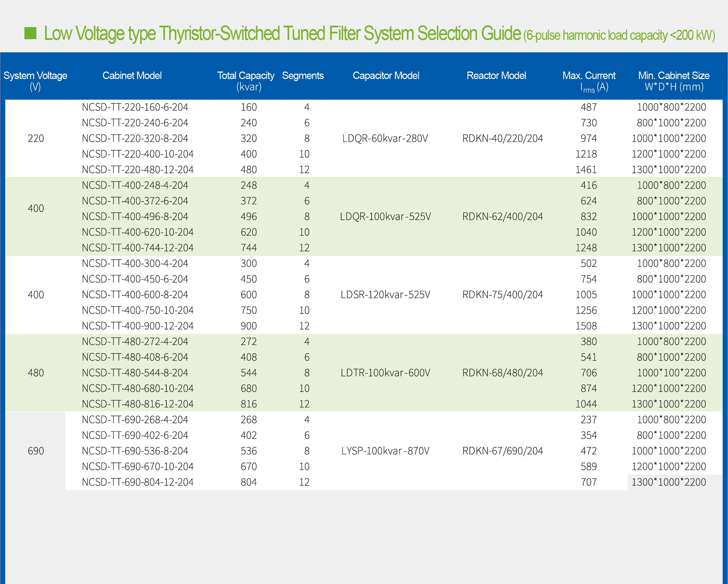Click max current value 1508

point(586,326)
